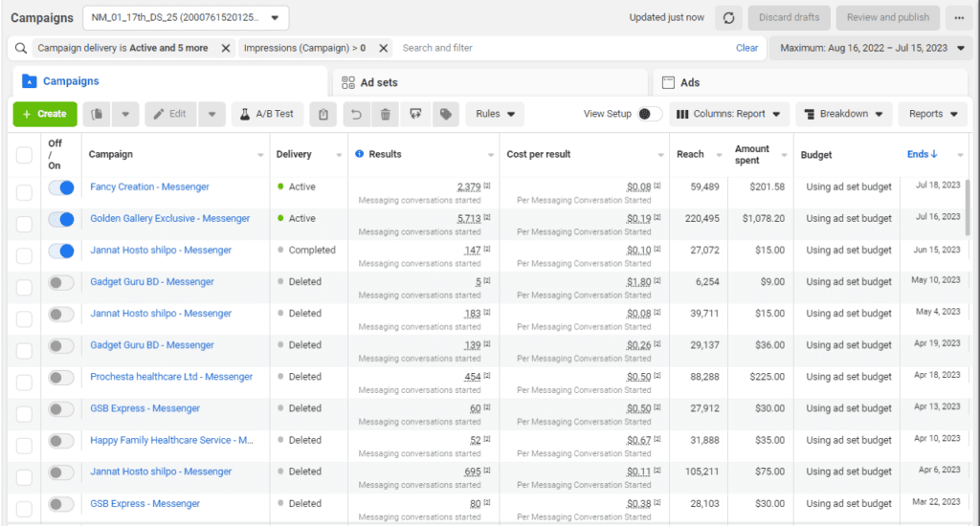This screenshot has width=980, height=526.
Task: Click the trash delete icon
Action: click(386, 114)
